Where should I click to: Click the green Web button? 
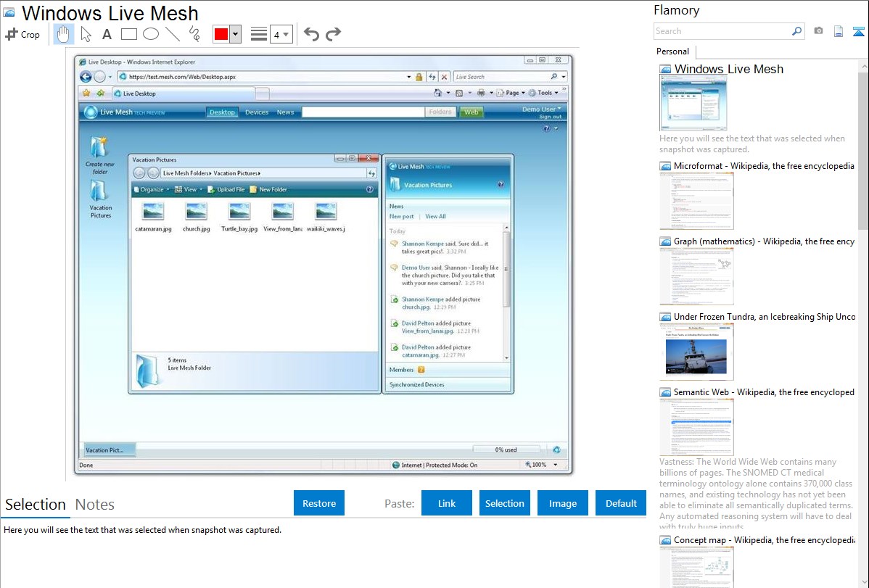471,112
